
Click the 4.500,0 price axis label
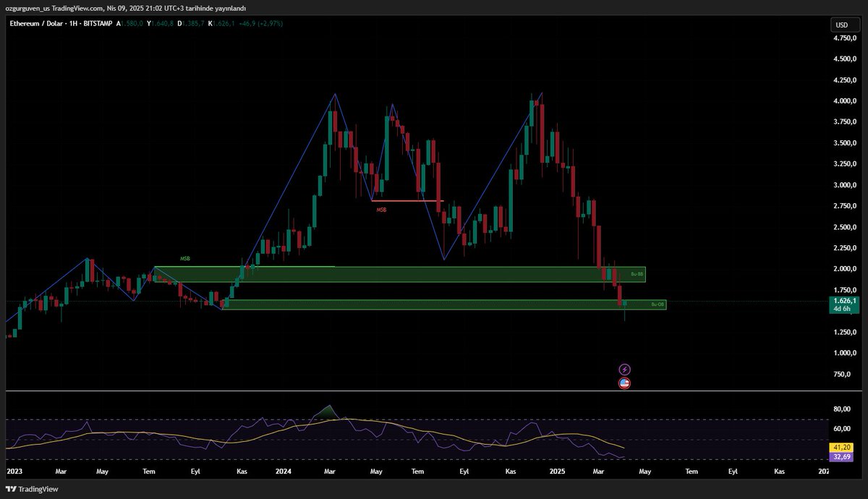click(x=845, y=59)
